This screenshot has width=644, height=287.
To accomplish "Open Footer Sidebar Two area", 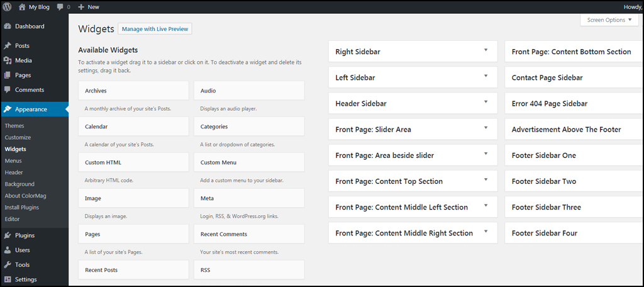I will (574, 181).
